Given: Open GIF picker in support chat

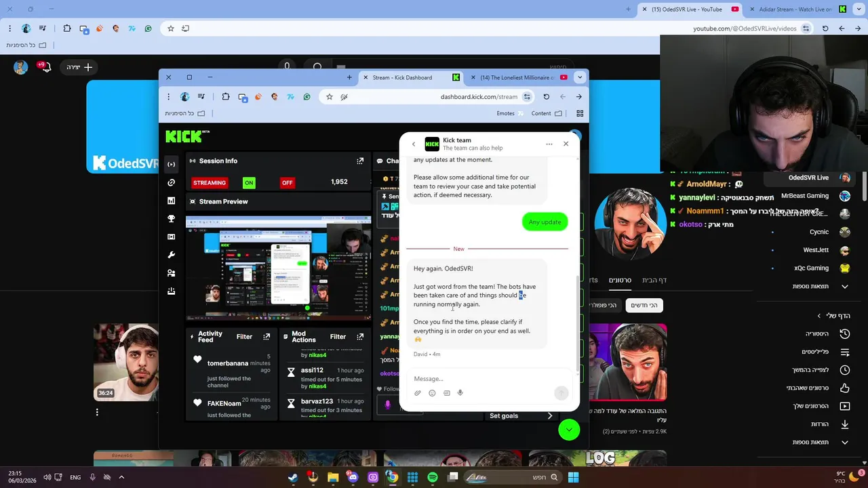Looking at the screenshot, I should click(x=446, y=393).
